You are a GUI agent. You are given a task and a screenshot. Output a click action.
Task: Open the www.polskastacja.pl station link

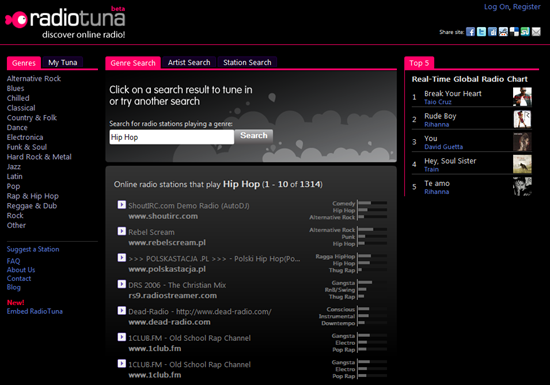tap(167, 269)
